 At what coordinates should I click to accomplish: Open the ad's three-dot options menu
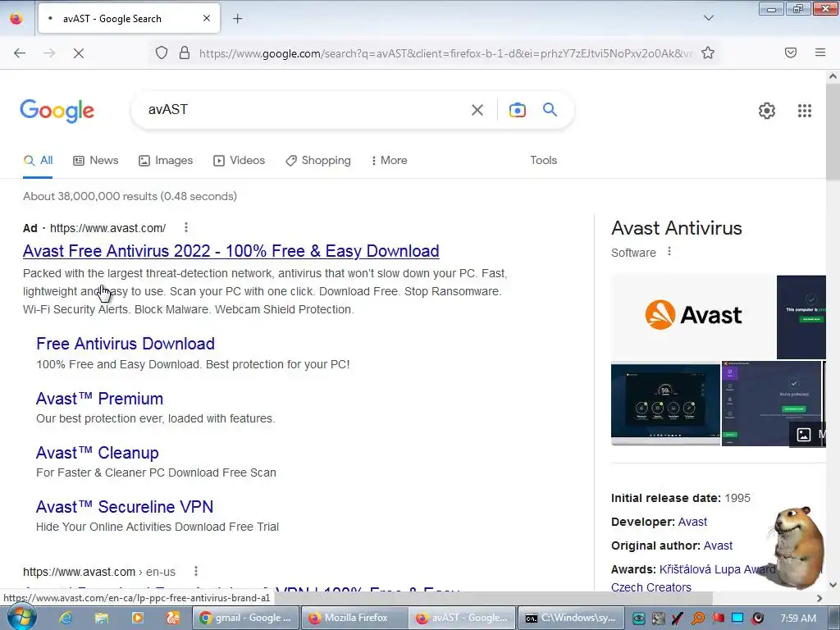[x=186, y=228]
